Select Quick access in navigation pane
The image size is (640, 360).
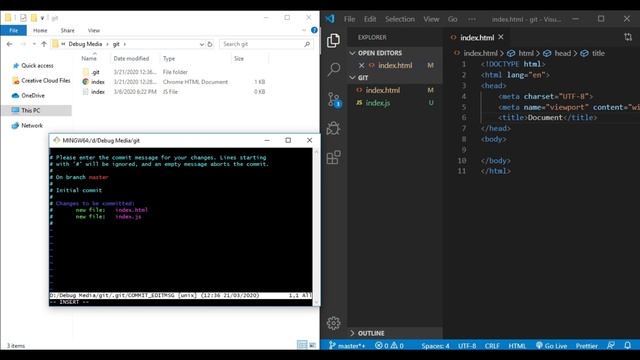pyautogui.click(x=37, y=65)
